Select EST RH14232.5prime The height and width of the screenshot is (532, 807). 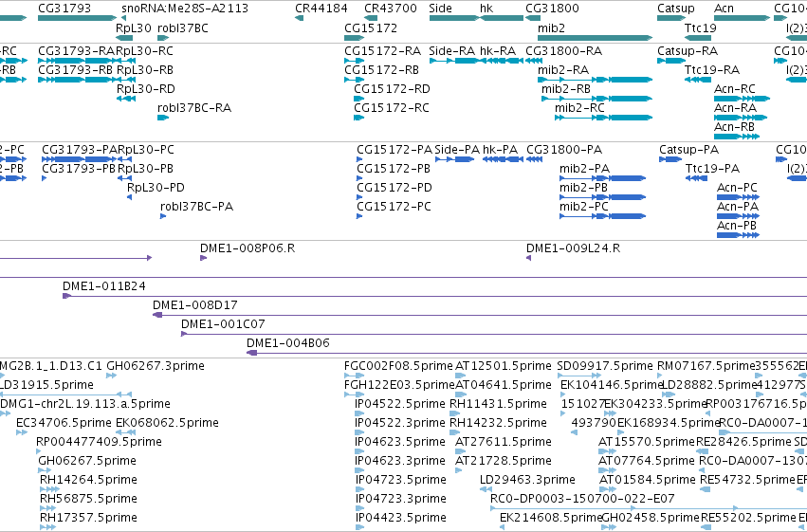click(498, 423)
